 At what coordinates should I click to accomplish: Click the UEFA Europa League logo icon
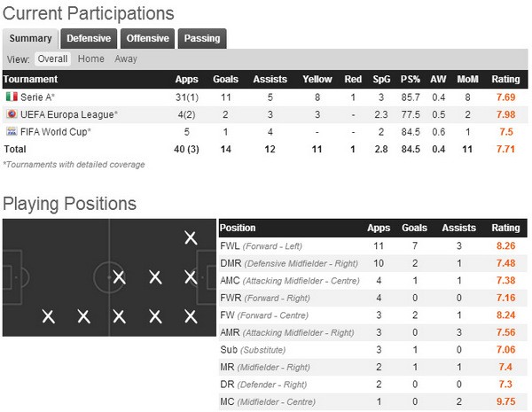pos(12,114)
